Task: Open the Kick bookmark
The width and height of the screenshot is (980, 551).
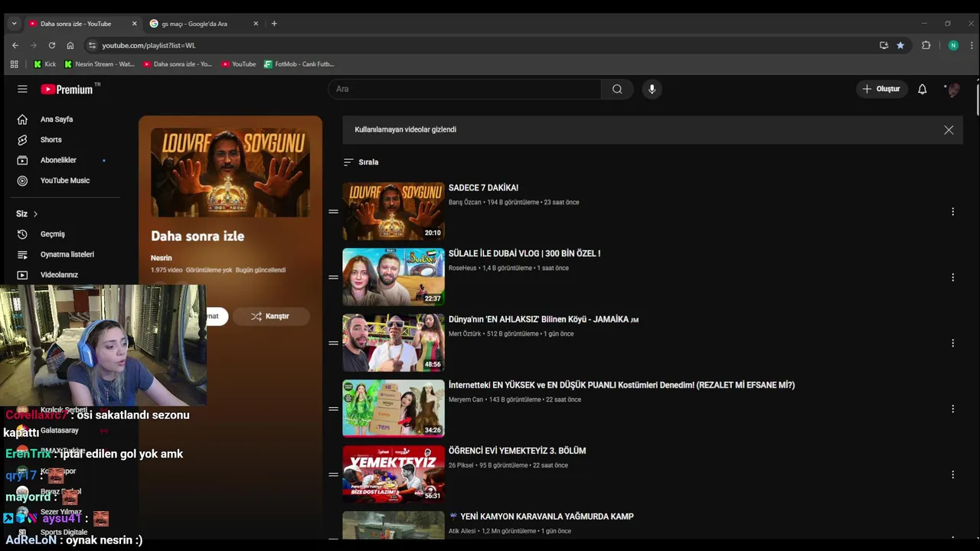Action: [x=45, y=64]
